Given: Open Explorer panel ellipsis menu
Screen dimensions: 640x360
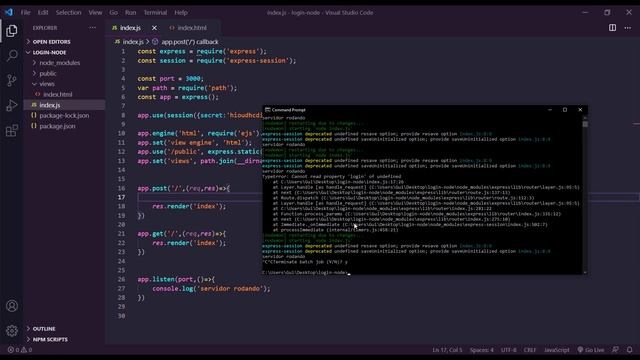Looking at the screenshot, I should pos(93,28).
